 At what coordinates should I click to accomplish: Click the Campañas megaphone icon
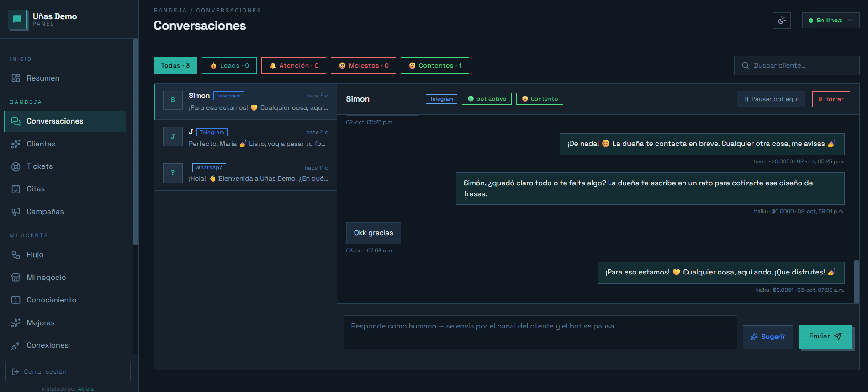click(x=16, y=212)
